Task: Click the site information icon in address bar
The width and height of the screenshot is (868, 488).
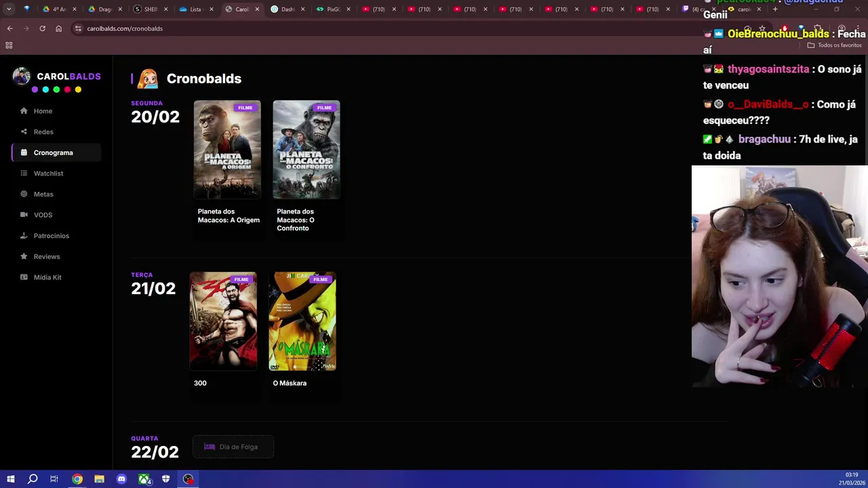Action: [78, 28]
